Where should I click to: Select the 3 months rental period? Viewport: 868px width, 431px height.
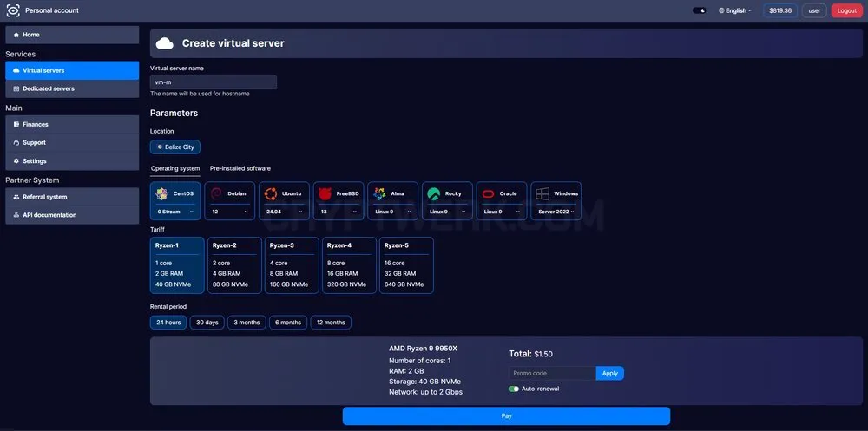click(247, 323)
